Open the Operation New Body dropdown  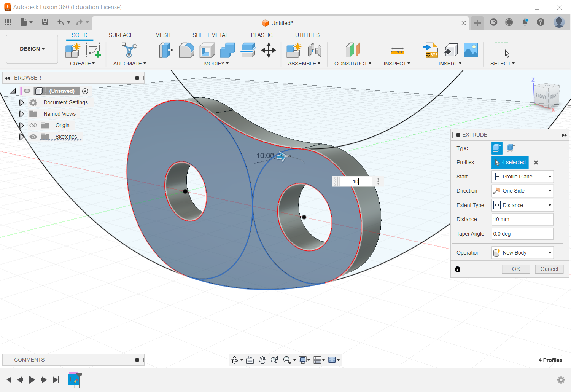(522, 253)
